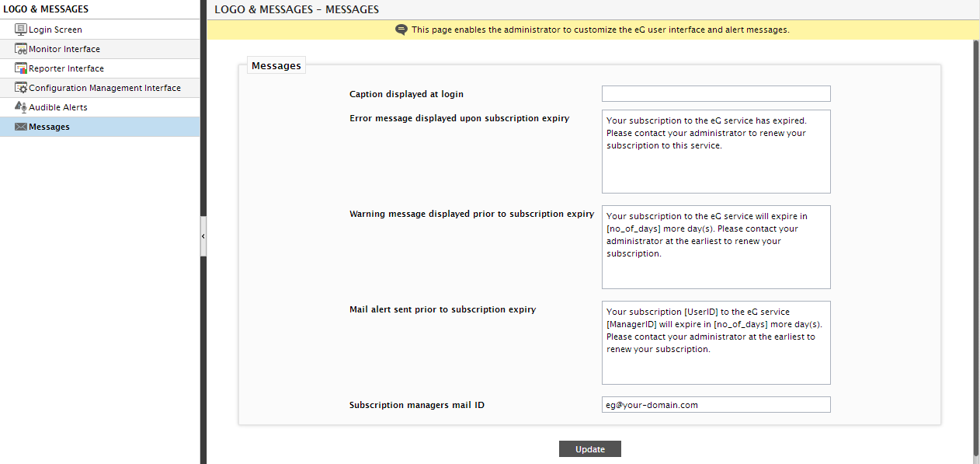Click the speech bubble info icon
Image resolution: width=980 pixels, height=464 pixels.
pyautogui.click(x=401, y=30)
